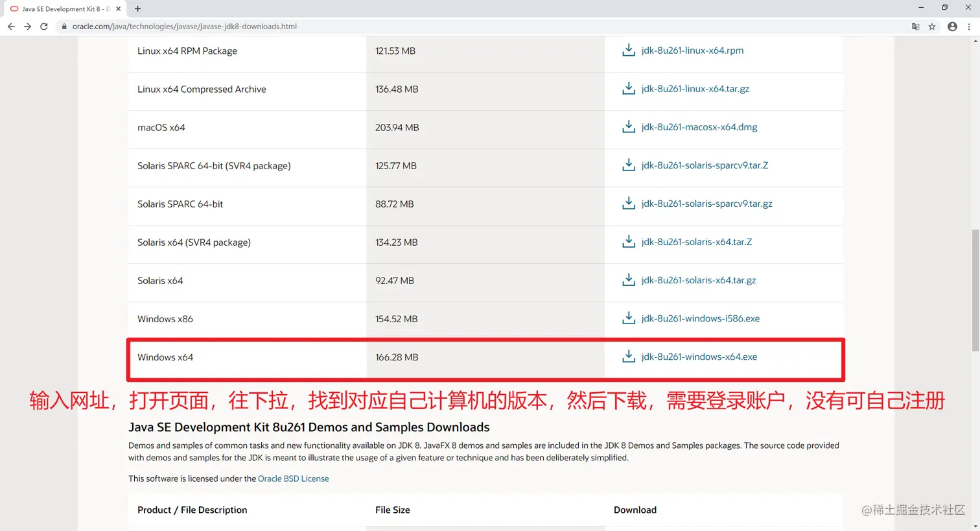Open a new tab with plus button
Image resolution: width=980 pixels, height=531 pixels.
(137, 8)
